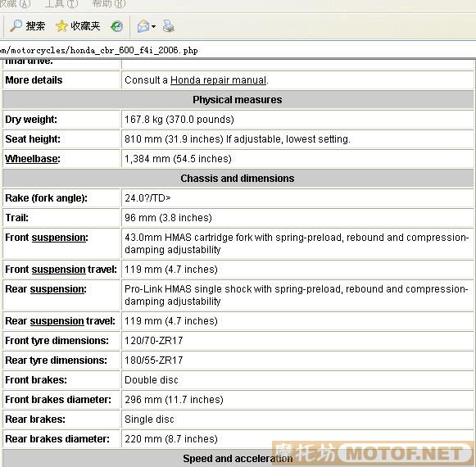Click 'Pro-Link HMAS single shock' description

297,295
